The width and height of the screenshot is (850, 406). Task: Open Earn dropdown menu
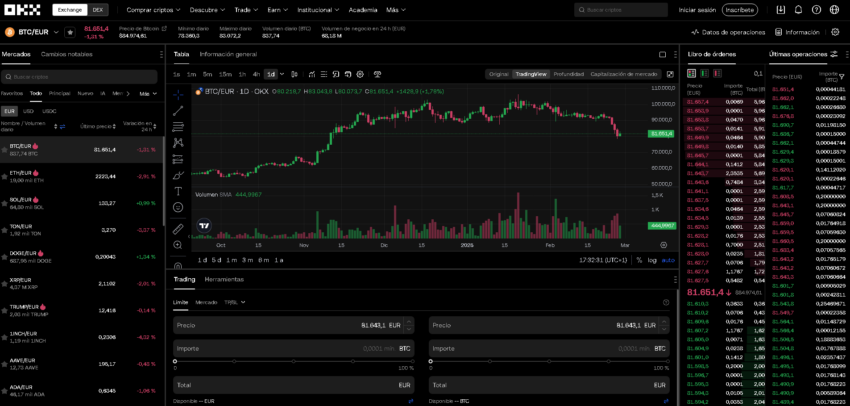278,10
